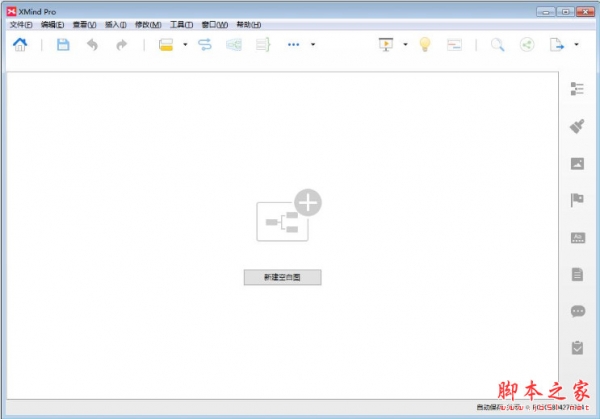Start presentation mode with the screen icon
Screen dimensions: 600x419
[x=386, y=45]
